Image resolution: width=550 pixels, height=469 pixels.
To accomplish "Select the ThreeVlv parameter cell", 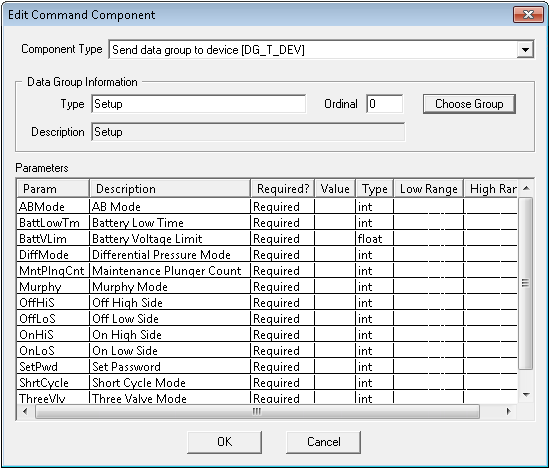I will [53, 397].
